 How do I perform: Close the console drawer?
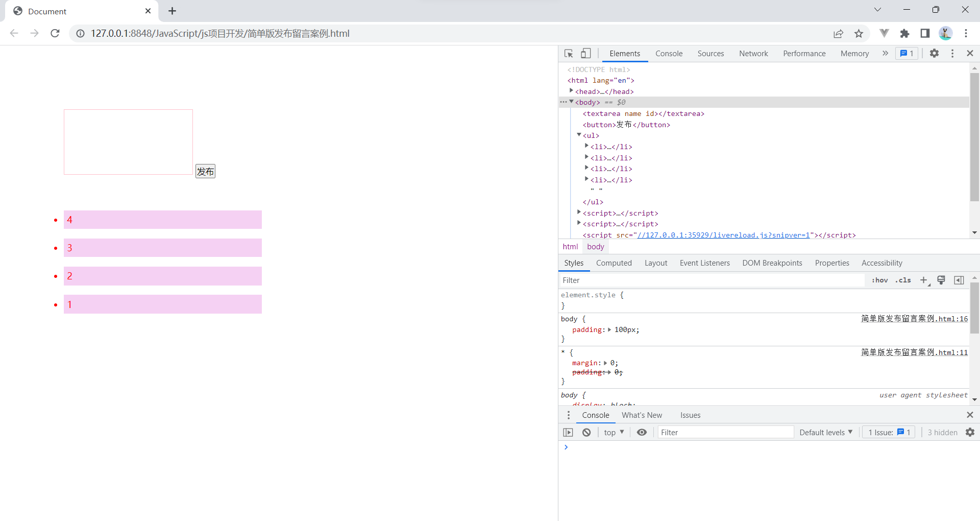pyautogui.click(x=970, y=415)
